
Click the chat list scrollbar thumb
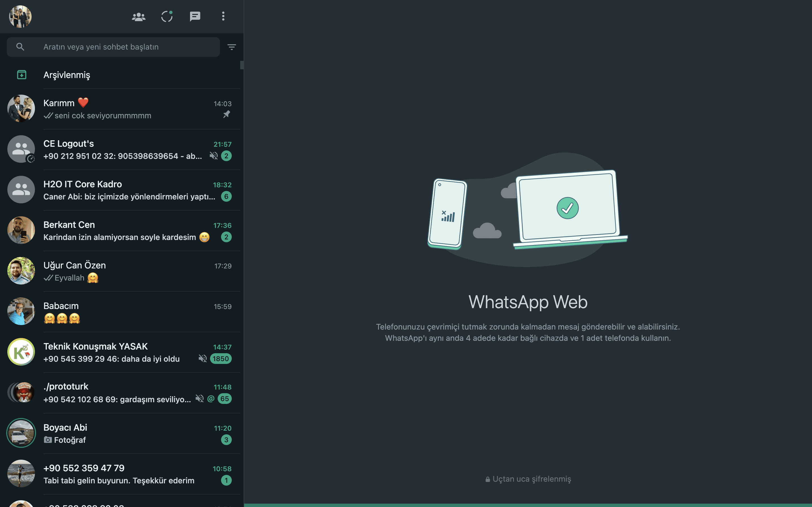click(242, 65)
